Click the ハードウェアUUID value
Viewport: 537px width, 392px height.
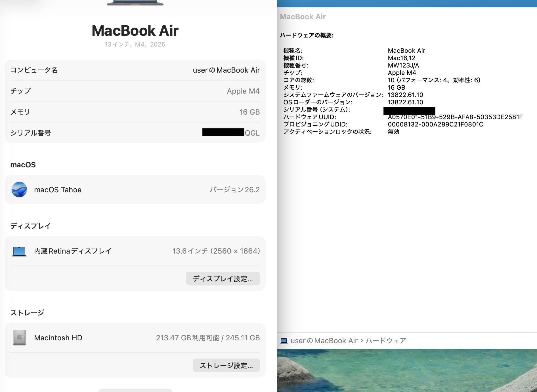[455, 117]
